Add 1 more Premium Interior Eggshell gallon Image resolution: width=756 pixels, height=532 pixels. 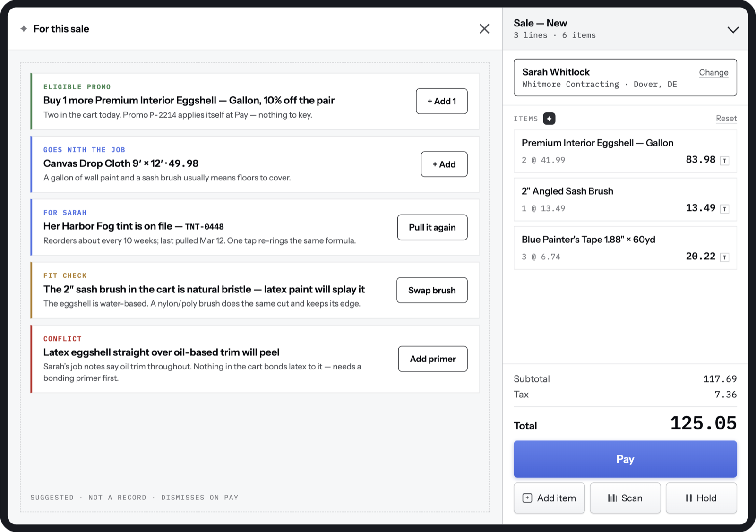tap(442, 101)
